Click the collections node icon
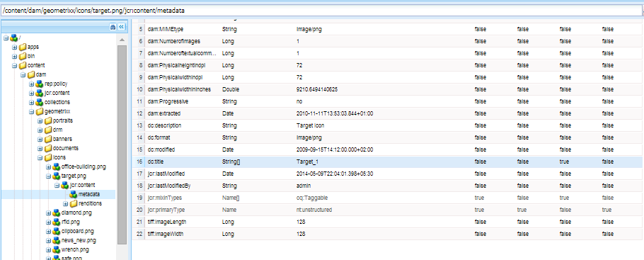Screen dimensions: 644x260 click(40, 102)
